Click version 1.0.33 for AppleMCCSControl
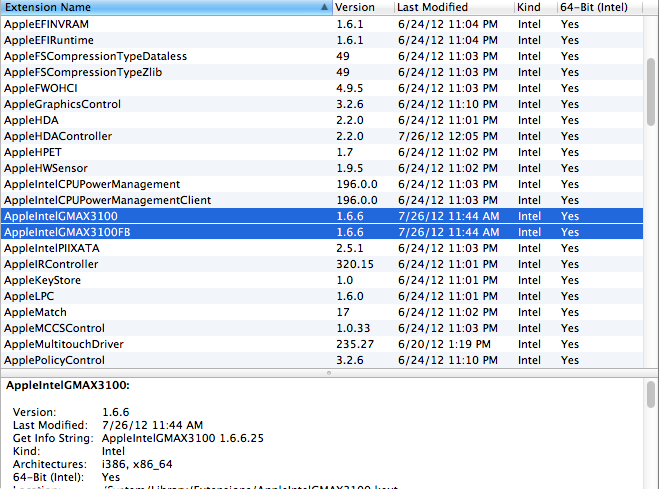 pyautogui.click(x=353, y=328)
